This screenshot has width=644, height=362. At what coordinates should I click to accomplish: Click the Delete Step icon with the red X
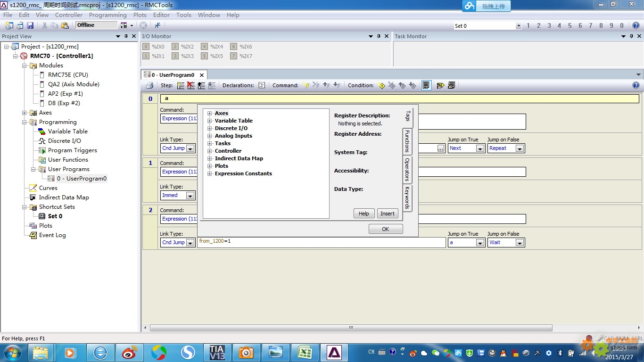tap(191, 85)
